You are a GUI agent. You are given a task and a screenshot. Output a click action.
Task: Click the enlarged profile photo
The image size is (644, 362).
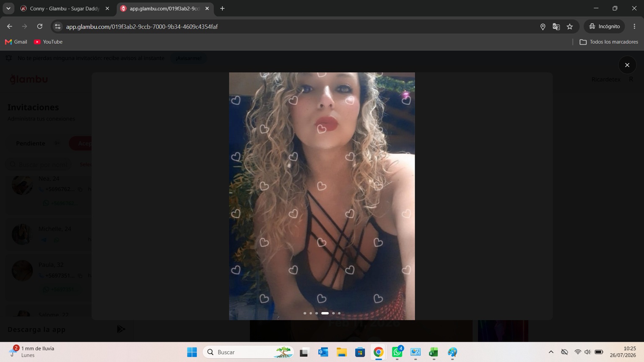click(x=322, y=196)
